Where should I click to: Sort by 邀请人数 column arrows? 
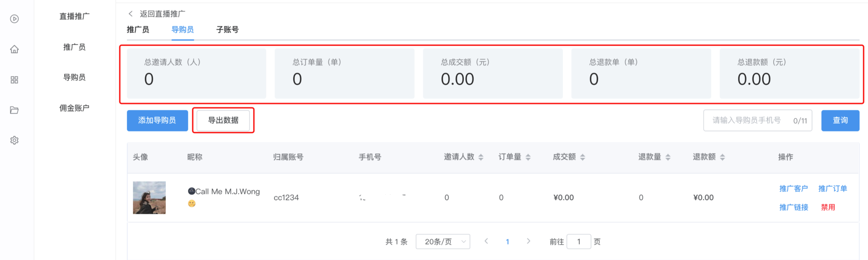[481, 157]
